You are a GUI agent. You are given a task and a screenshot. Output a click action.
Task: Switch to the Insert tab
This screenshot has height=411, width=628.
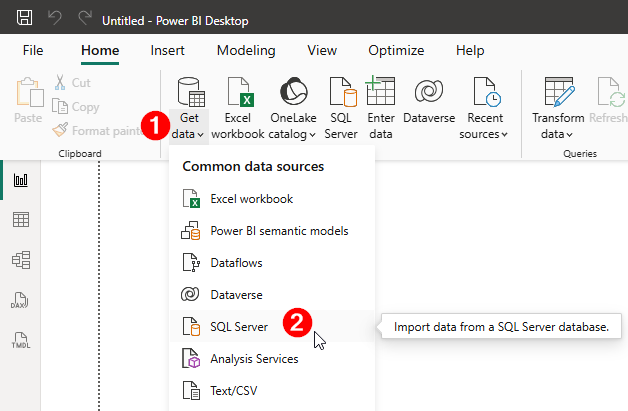167,50
